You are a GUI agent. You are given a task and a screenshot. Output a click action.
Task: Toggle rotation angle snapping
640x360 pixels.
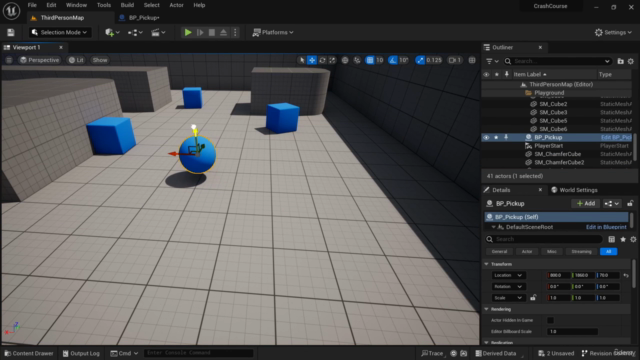click(393, 60)
